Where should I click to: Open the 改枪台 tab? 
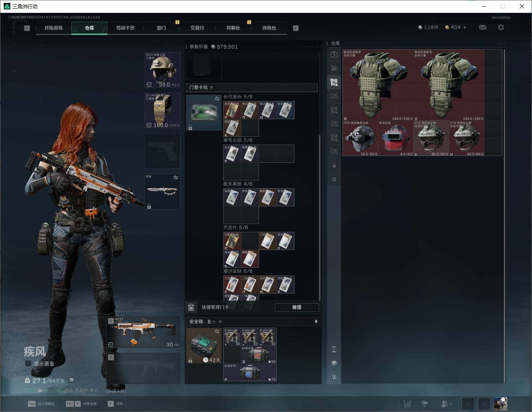(269, 28)
